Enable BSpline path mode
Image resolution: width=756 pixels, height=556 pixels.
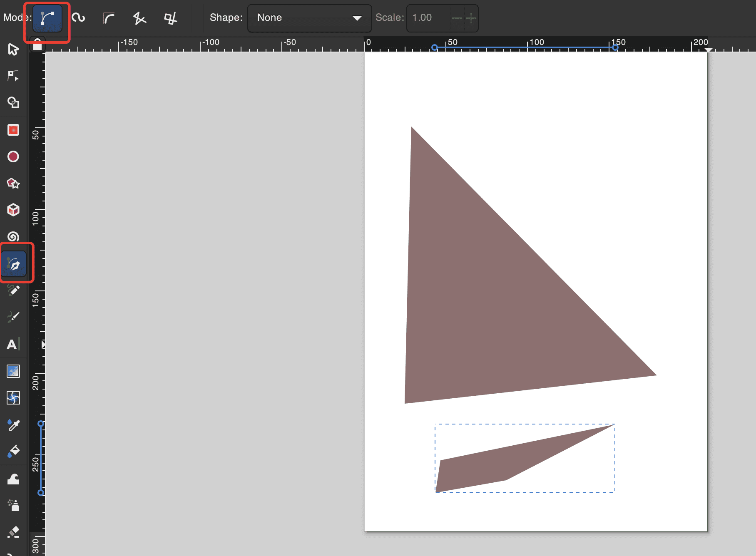point(109,17)
